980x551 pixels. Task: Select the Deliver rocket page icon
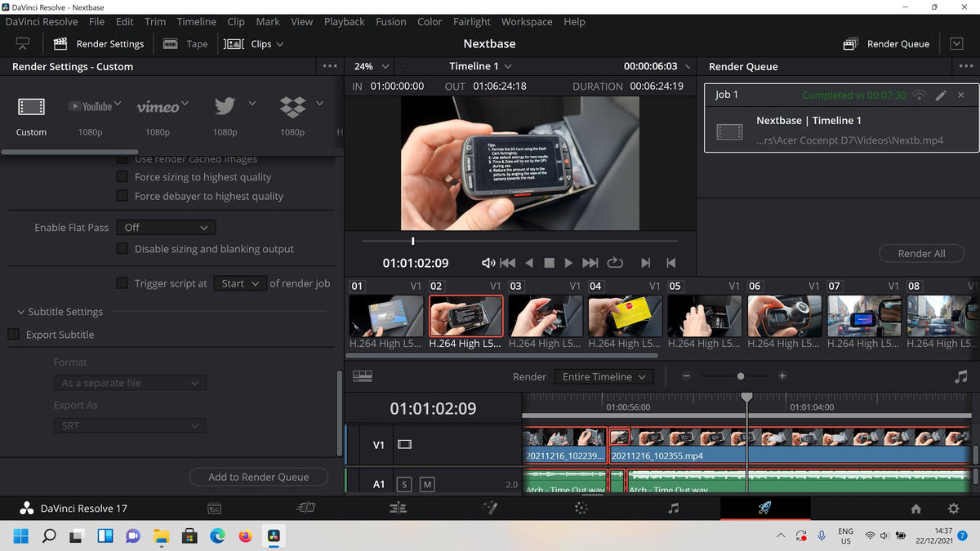pyautogui.click(x=765, y=509)
